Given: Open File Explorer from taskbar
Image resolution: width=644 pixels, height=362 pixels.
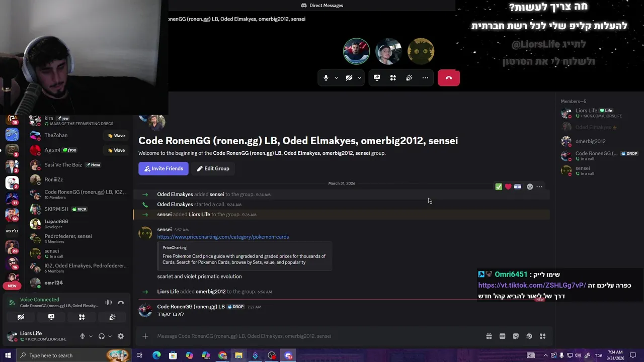Looking at the screenshot, I should click(238, 355).
